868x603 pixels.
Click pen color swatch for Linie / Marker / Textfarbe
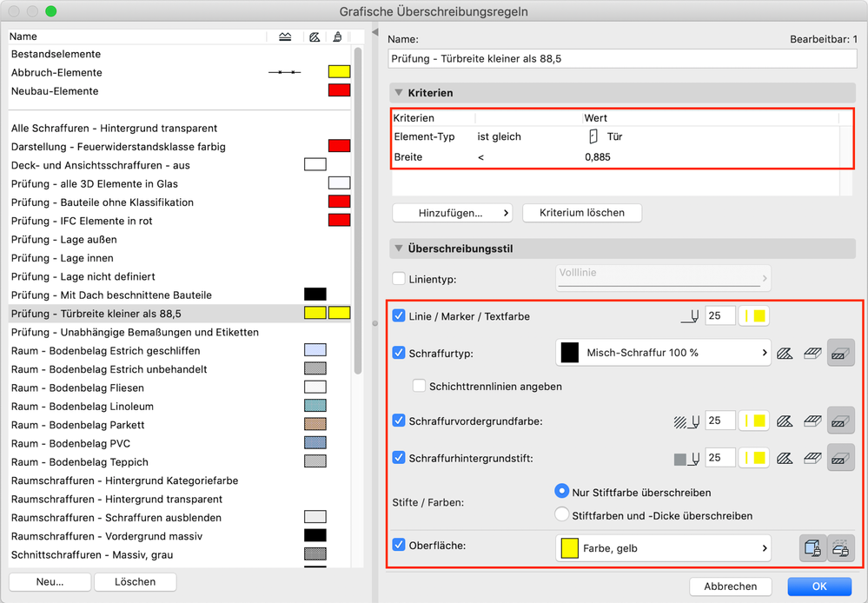tap(754, 316)
